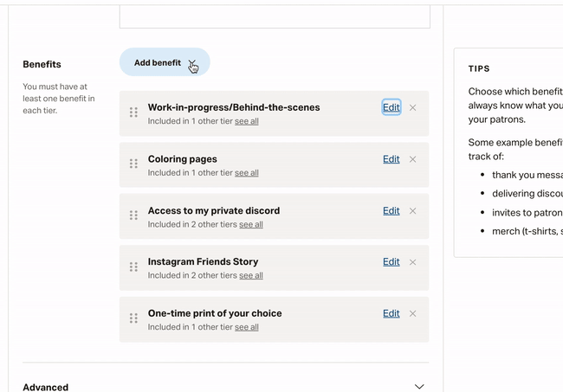Click the drag handle next to Instagram Friends Story
The height and width of the screenshot is (392, 563).
click(x=133, y=267)
